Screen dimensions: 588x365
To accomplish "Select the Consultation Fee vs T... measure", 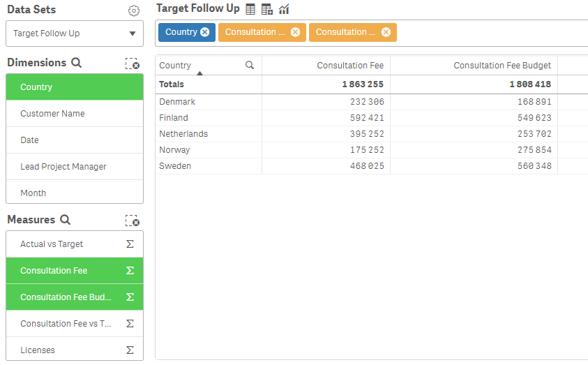I will [x=75, y=323].
